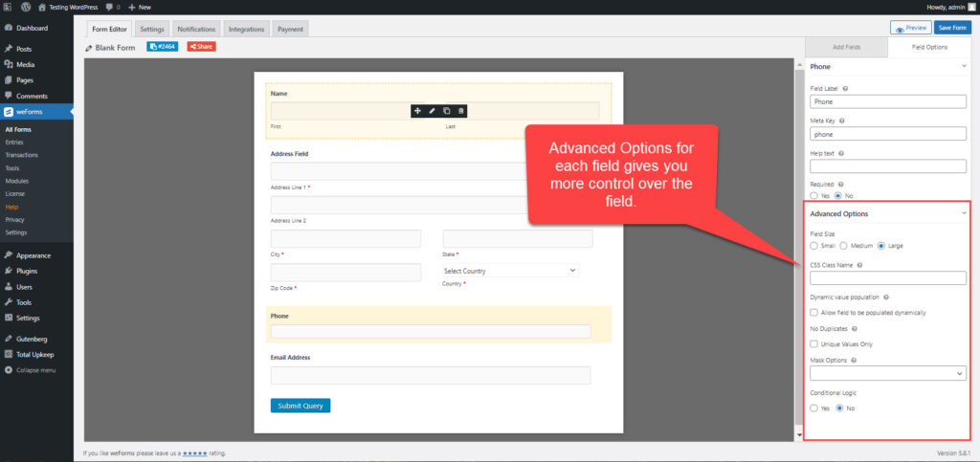980x462 pixels.
Task: Check Unique Values Only
Action: (813, 344)
